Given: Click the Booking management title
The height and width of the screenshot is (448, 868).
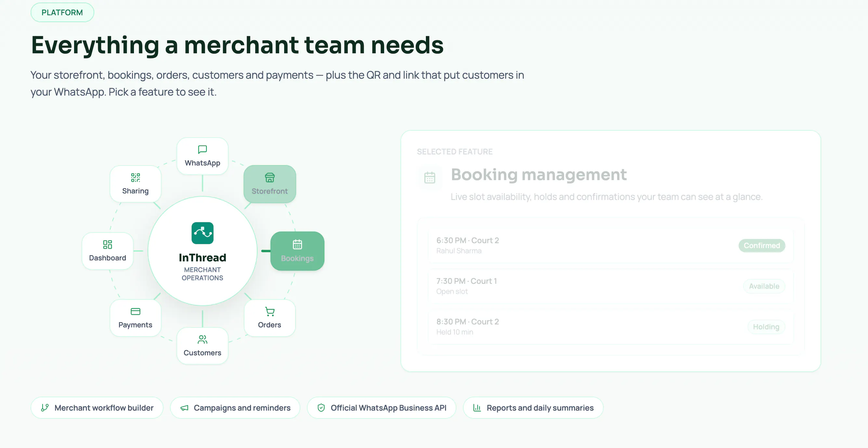Looking at the screenshot, I should [x=539, y=175].
